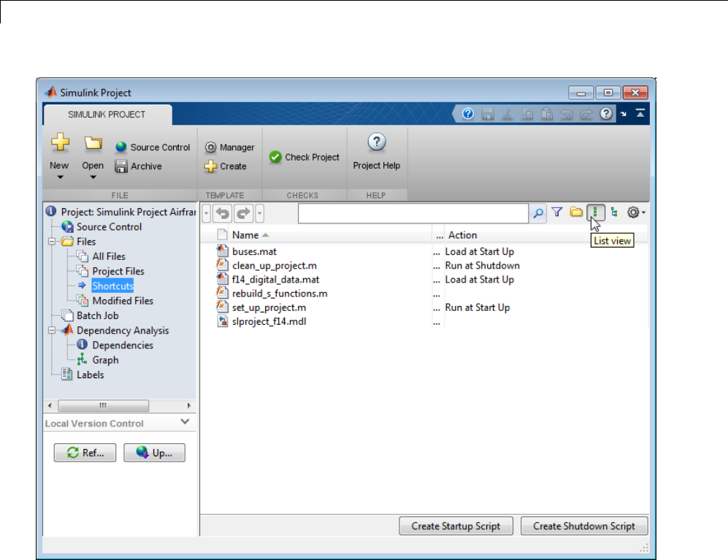The height and width of the screenshot is (560, 728).
Task: Open Source Control from the ribbon
Action: coord(153,147)
